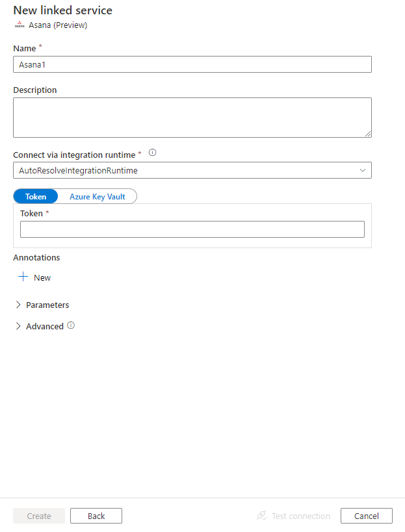405x532 pixels.
Task: Click the Back button
Action: [96, 515]
